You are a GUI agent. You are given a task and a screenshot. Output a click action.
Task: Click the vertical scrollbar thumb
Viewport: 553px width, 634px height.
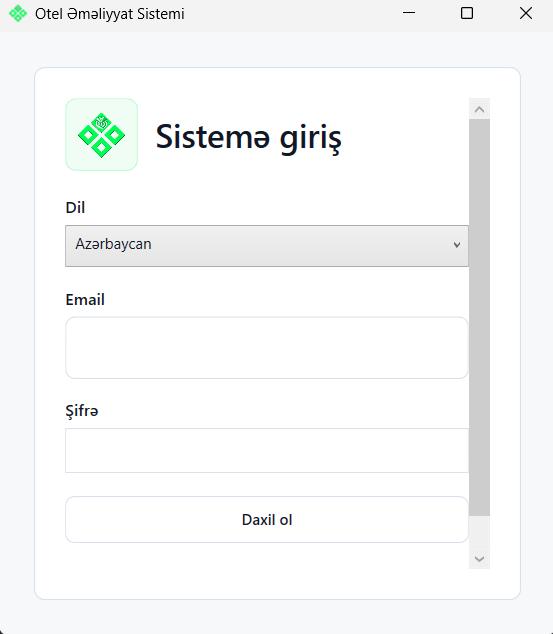click(479, 317)
